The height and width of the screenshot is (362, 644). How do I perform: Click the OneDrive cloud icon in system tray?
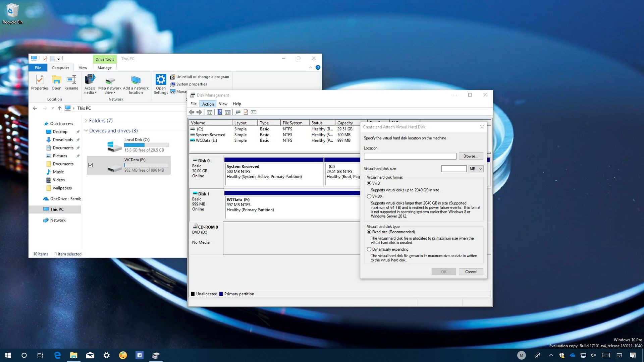point(572,355)
